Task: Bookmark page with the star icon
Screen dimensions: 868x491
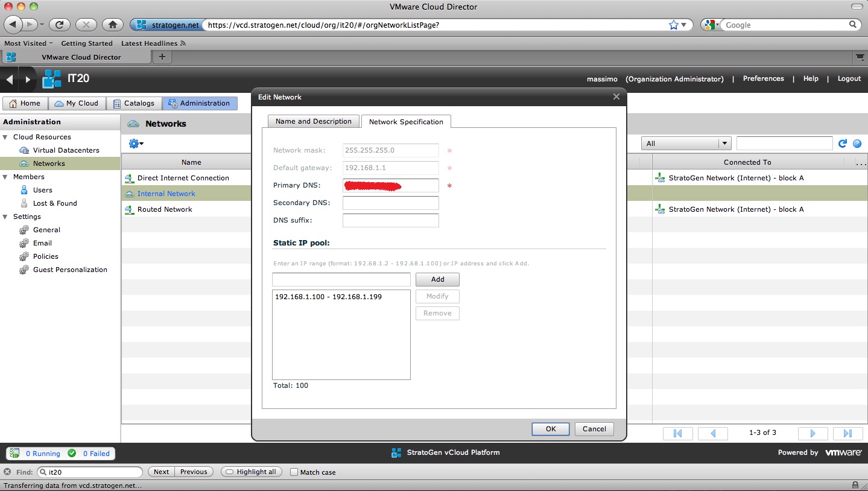Action: point(674,25)
